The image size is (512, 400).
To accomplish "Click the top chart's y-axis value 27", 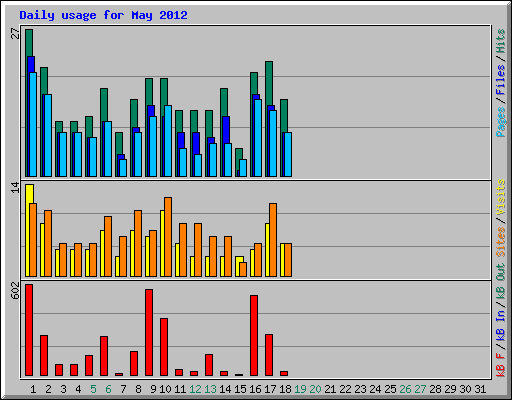I will tap(15, 34).
